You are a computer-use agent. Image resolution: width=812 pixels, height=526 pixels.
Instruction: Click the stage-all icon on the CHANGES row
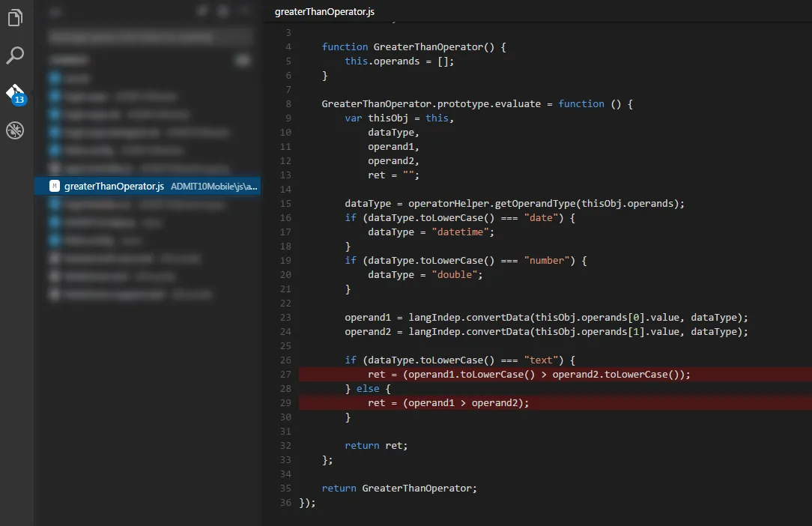coord(243,59)
